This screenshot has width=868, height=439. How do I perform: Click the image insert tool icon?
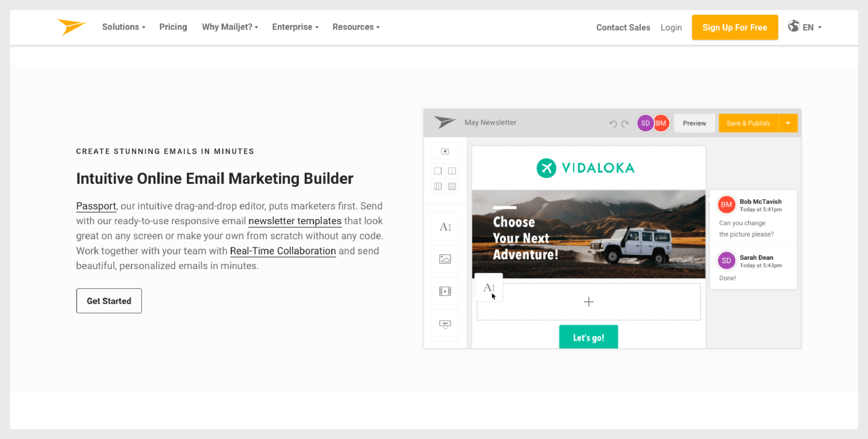(x=446, y=259)
